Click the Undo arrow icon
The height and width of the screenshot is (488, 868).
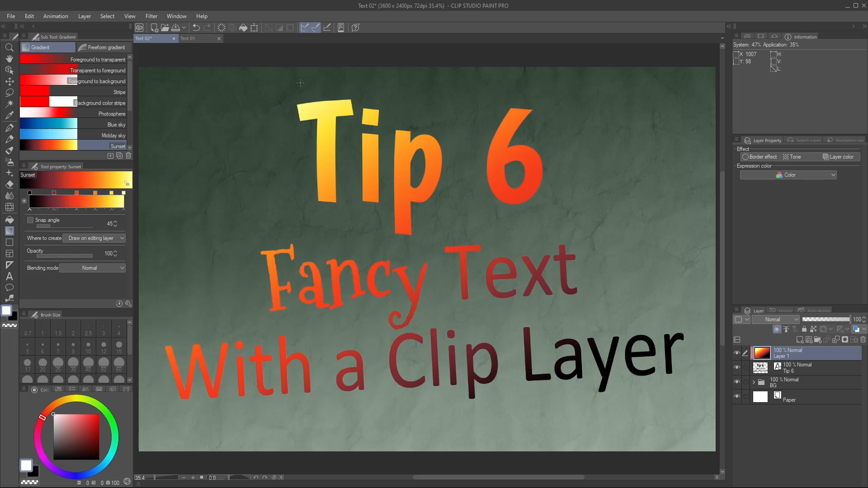pos(196,28)
